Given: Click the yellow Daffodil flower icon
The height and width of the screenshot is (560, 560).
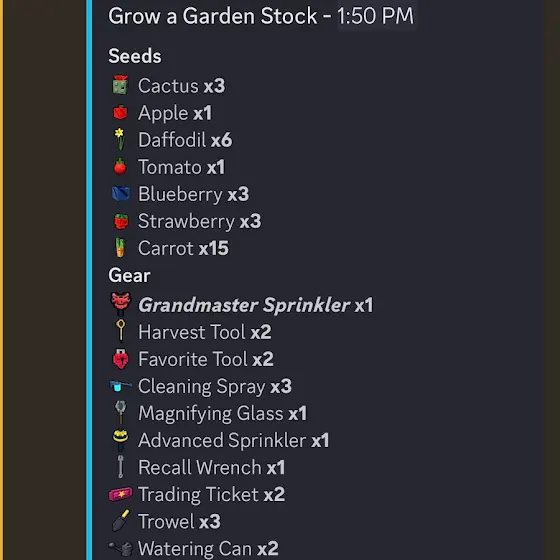Looking at the screenshot, I should click(120, 139).
